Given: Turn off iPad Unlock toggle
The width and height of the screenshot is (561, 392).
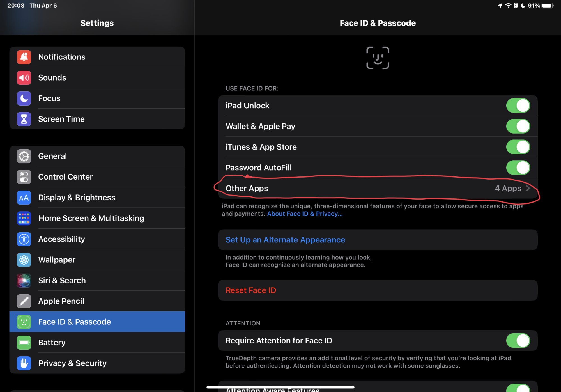Looking at the screenshot, I should 518,106.
